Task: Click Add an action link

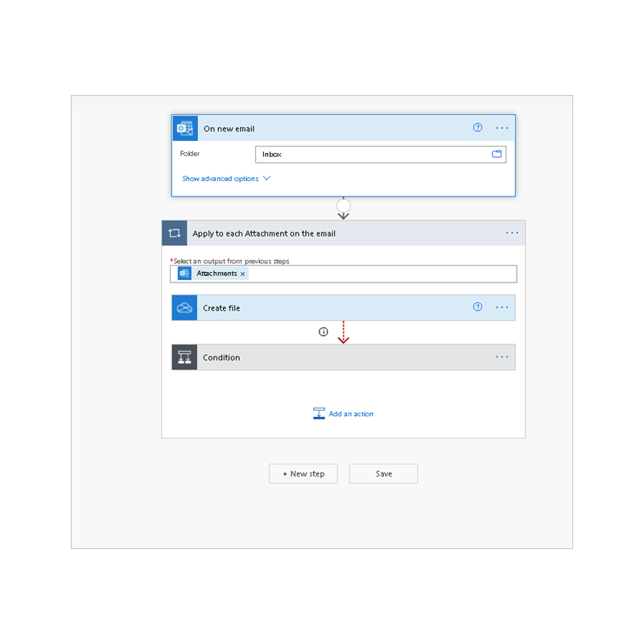Action: pyautogui.click(x=344, y=414)
